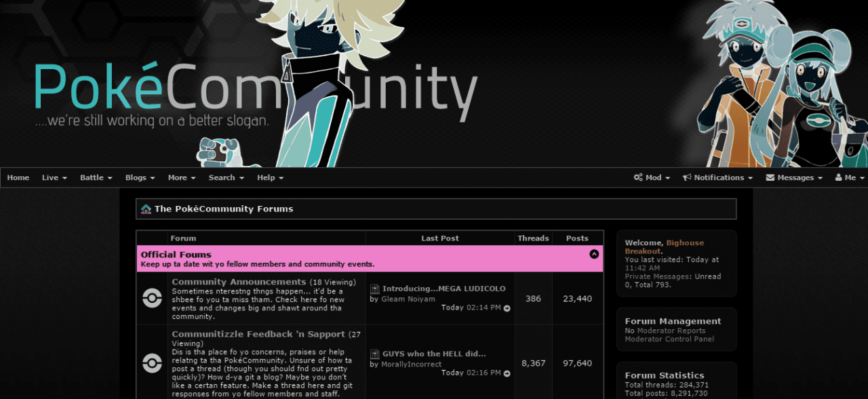Go to last post arrow by 02:14 PM
The width and height of the screenshot is (868, 399).
point(507,308)
